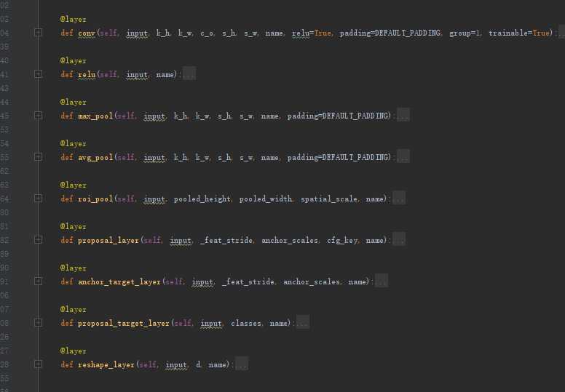
Task: Click _feat_stride parameter in anchor_target_layer
Action: [x=248, y=281]
